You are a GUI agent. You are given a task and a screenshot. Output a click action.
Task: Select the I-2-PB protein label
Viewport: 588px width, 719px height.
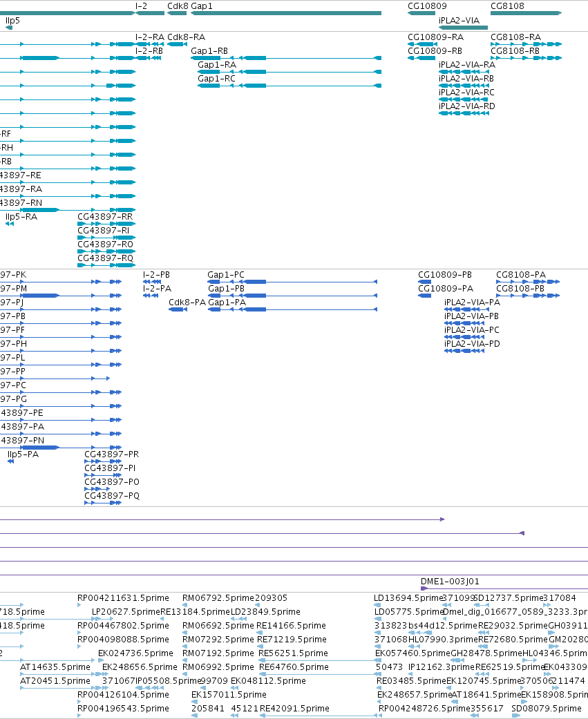156,275
